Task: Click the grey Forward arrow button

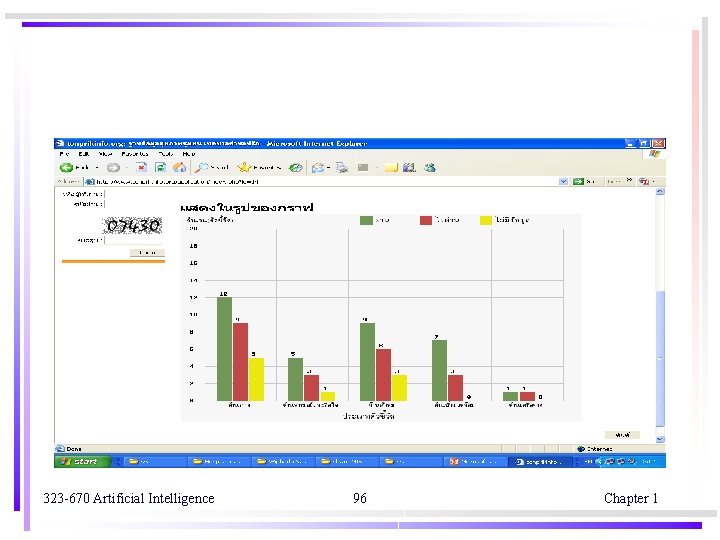Action: [x=113, y=168]
